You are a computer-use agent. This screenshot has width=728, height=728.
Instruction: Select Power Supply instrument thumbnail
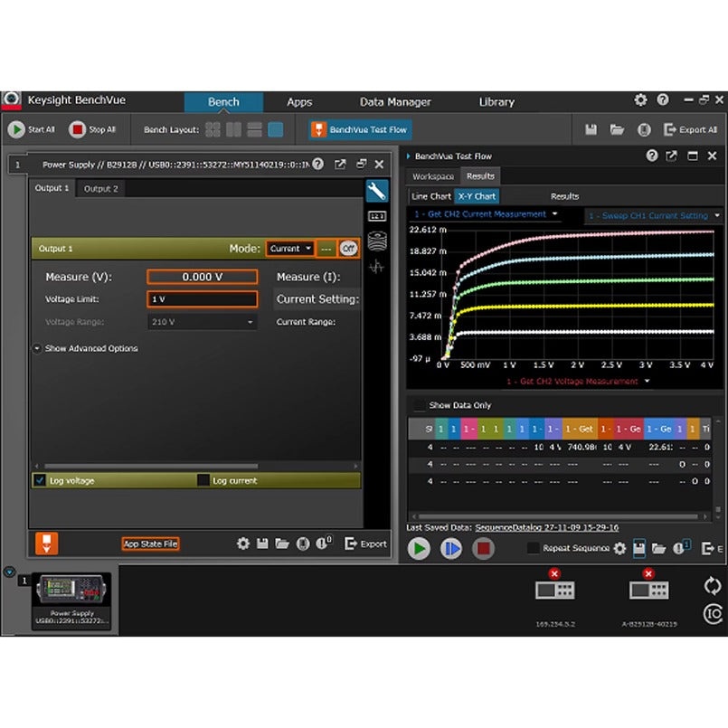[x=71, y=600]
